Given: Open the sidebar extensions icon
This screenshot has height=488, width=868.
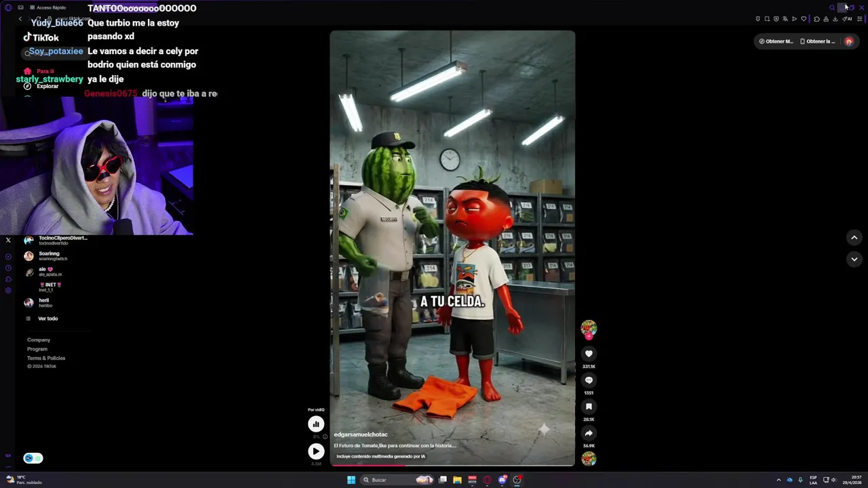Looking at the screenshot, I should [x=8, y=279].
